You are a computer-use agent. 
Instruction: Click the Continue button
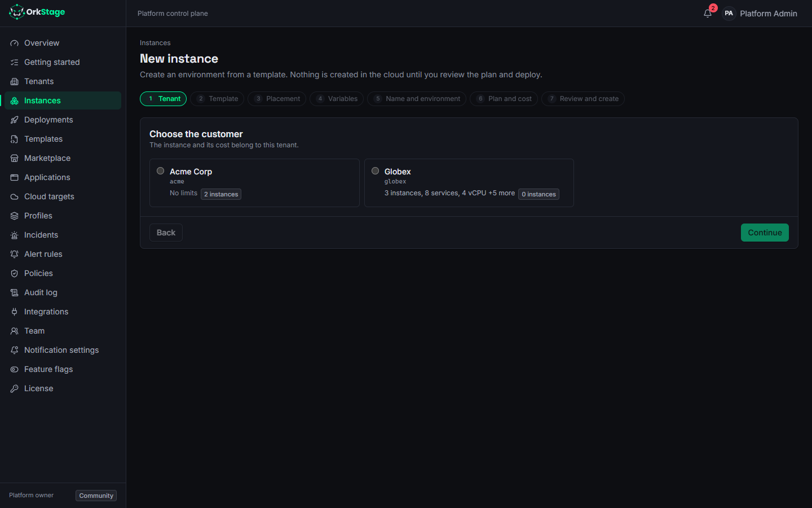(765, 233)
